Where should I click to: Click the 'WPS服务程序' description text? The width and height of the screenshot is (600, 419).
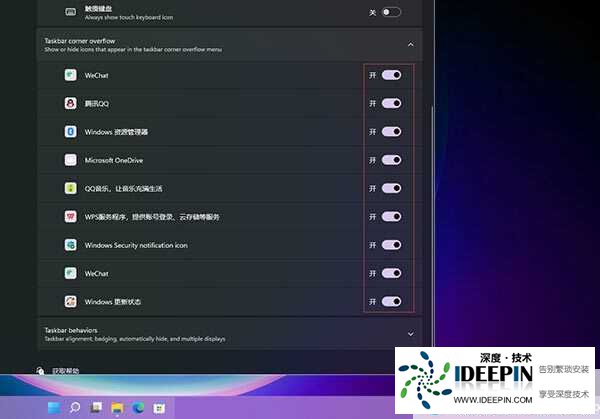152,217
